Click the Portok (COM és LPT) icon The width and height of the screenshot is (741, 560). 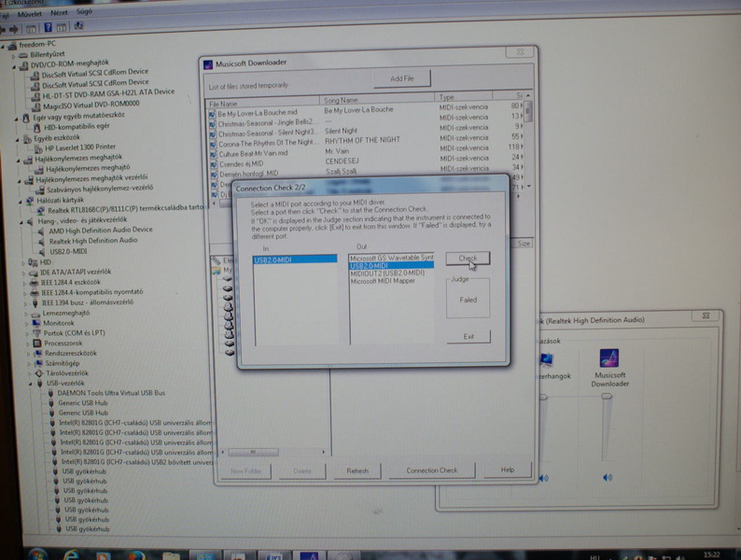[36, 333]
